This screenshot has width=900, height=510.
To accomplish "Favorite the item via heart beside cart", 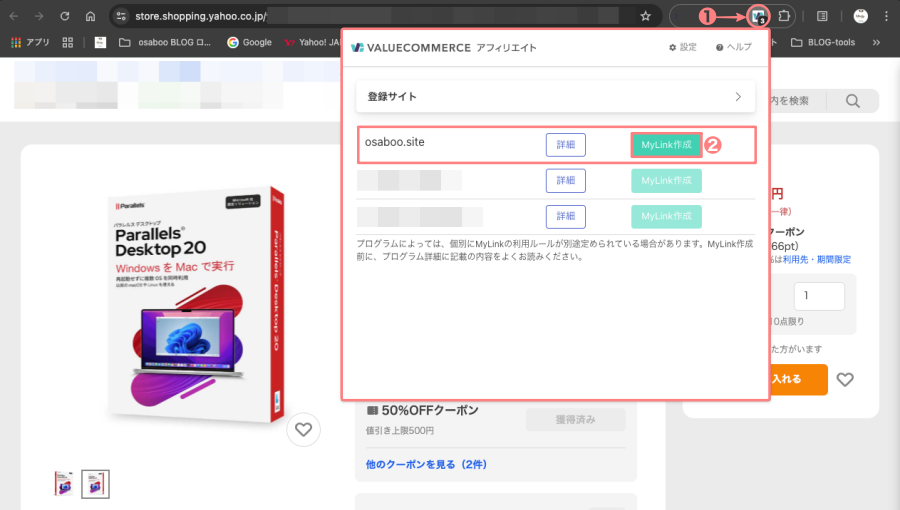I will click(845, 379).
